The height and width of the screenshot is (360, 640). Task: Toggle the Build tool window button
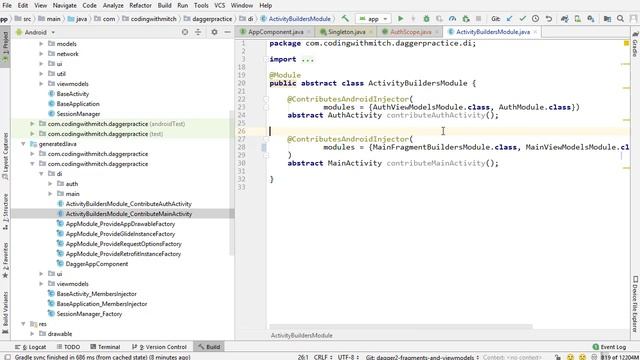(x=209, y=347)
